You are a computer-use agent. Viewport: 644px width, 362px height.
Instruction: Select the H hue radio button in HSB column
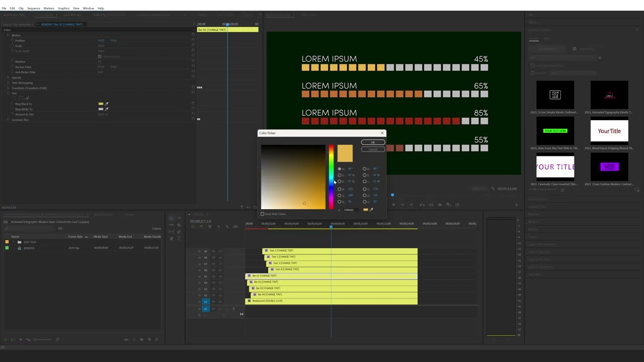point(340,169)
